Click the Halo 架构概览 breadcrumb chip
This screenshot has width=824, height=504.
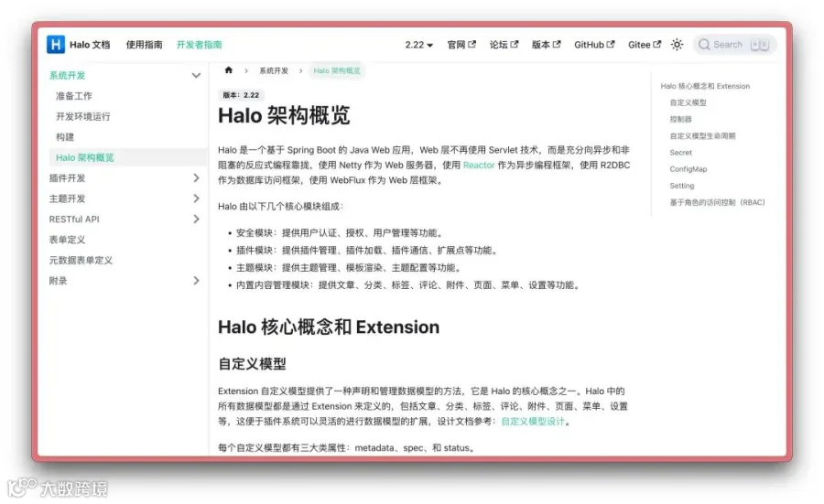[336, 70]
